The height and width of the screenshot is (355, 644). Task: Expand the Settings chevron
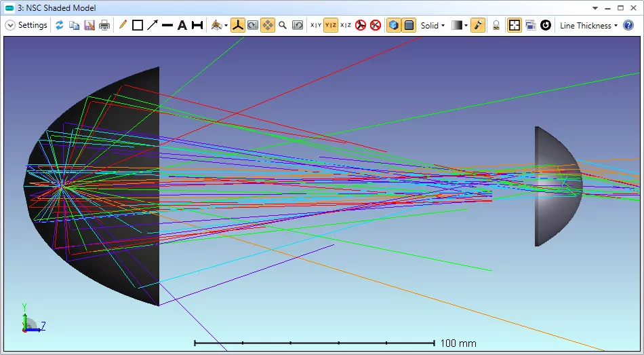[x=10, y=25]
